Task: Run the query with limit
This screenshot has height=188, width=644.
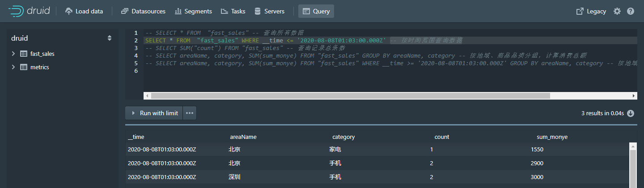Action: 154,113
